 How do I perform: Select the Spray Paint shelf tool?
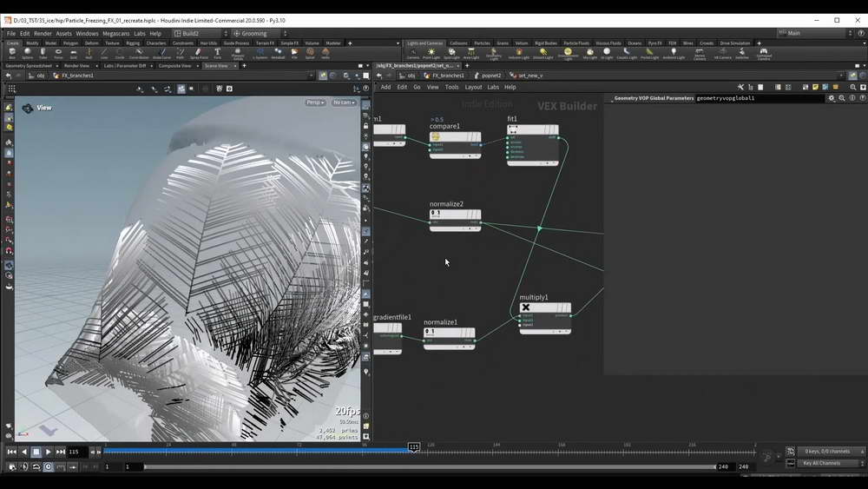[x=199, y=53]
